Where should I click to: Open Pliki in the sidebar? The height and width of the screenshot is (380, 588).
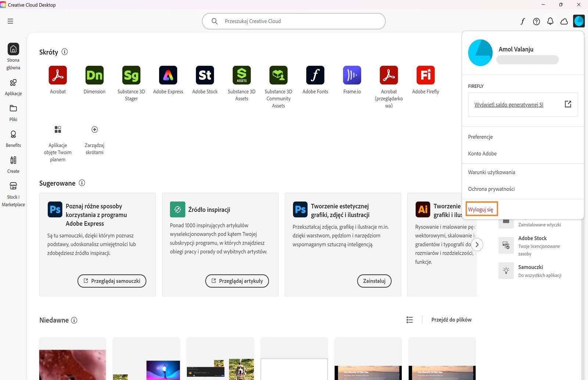pos(13,113)
